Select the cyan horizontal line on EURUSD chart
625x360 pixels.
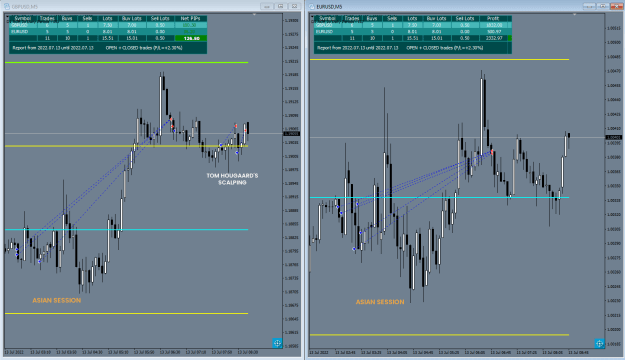pos(439,198)
